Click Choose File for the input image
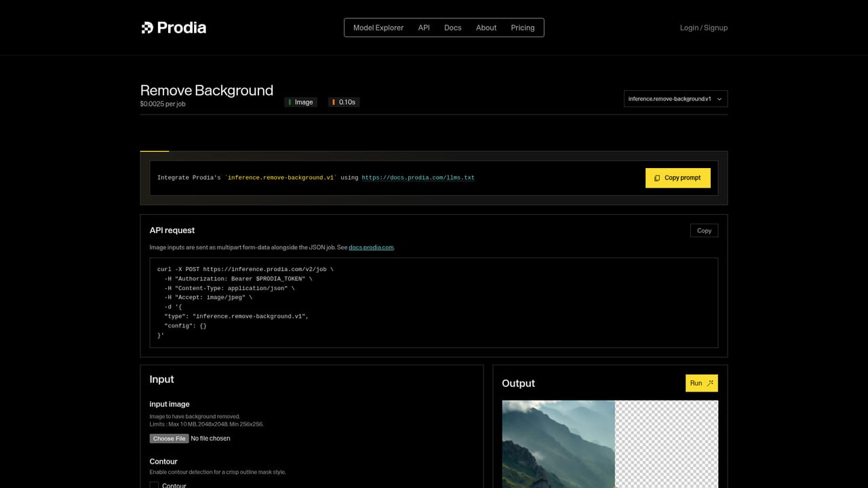Viewport: 868px width, 488px height. (x=170, y=439)
